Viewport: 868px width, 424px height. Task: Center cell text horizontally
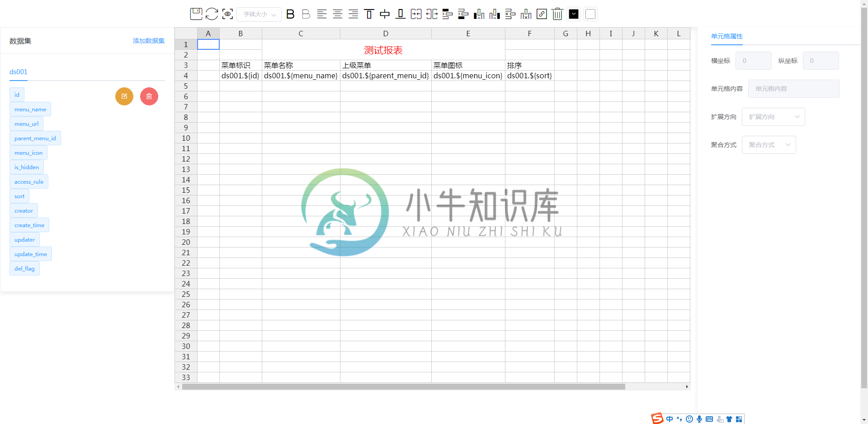click(x=338, y=14)
